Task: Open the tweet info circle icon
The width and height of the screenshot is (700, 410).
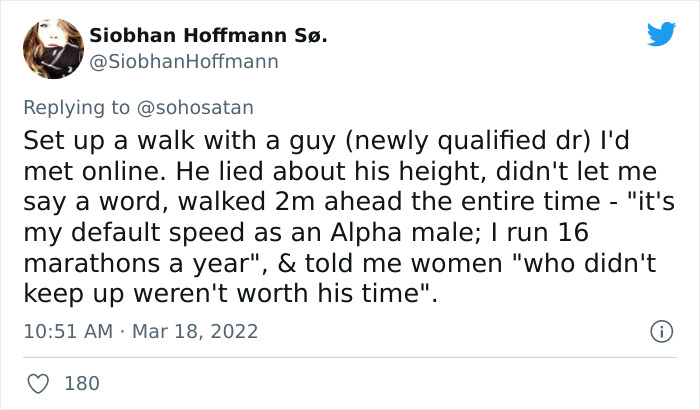Action: tap(660, 331)
